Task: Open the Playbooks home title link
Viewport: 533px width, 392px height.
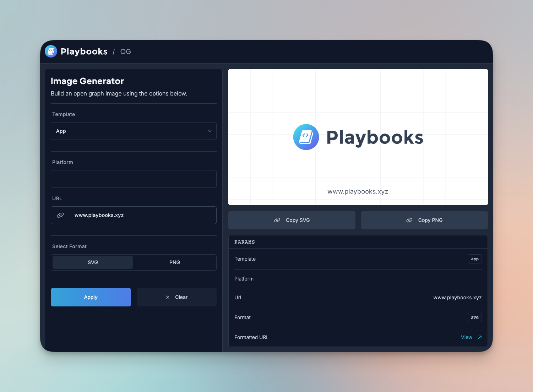Action: coord(84,51)
